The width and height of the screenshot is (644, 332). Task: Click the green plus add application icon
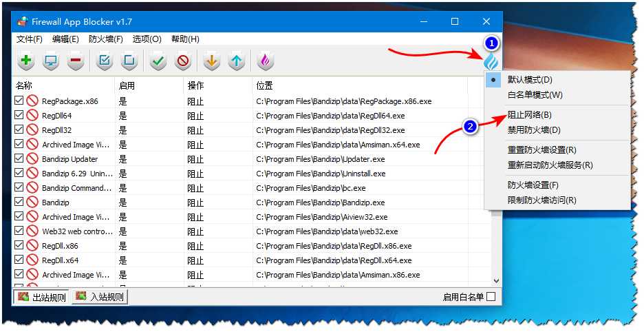(26, 61)
